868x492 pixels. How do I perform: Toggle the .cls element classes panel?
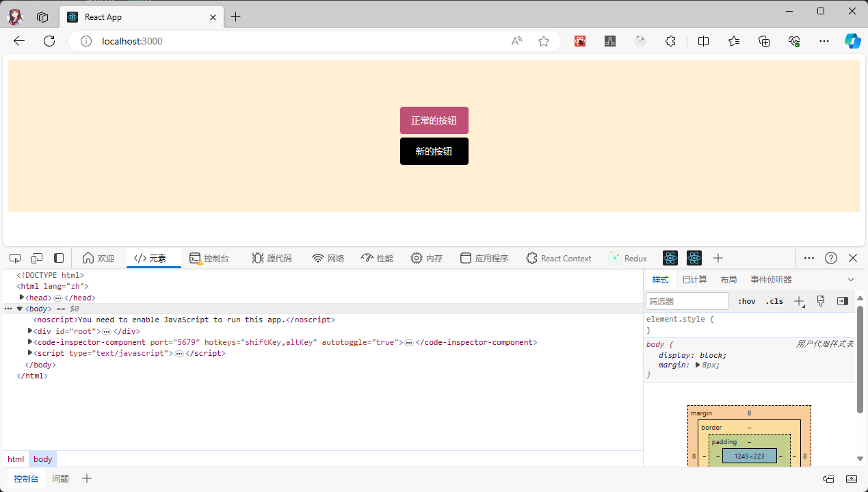pyautogui.click(x=774, y=301)
